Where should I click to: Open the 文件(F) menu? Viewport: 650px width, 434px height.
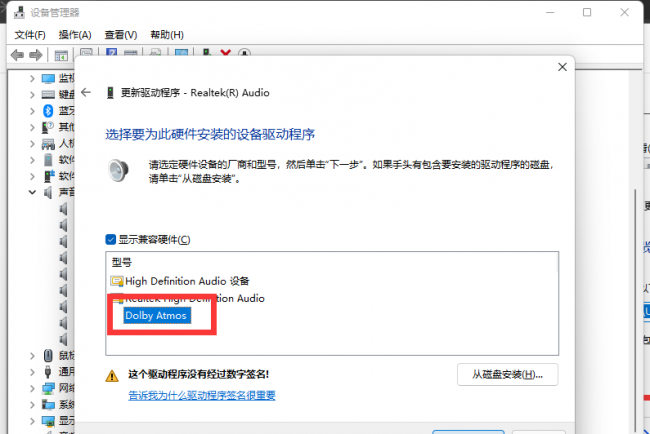30,35
